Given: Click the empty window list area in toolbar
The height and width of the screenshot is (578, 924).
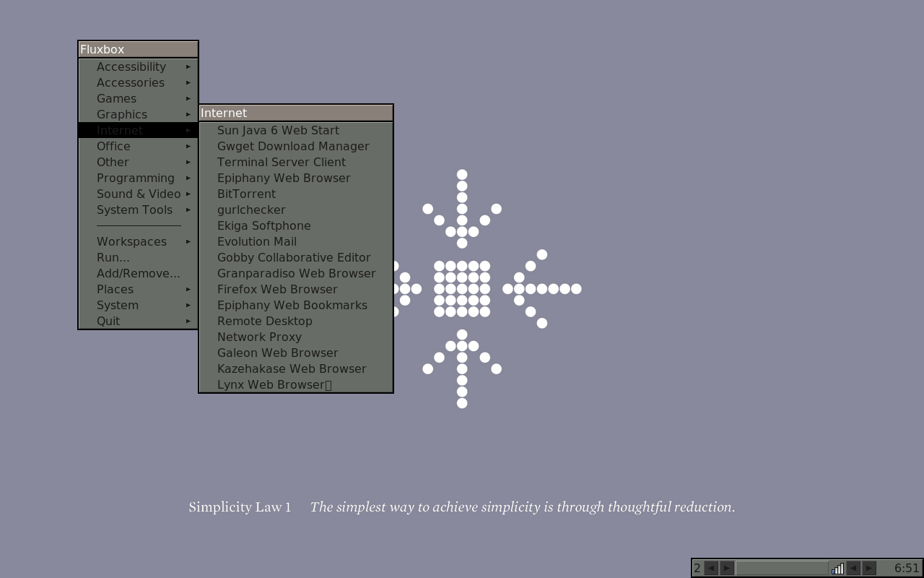Looking at the screenshot, I should click(x=782, y=568).
